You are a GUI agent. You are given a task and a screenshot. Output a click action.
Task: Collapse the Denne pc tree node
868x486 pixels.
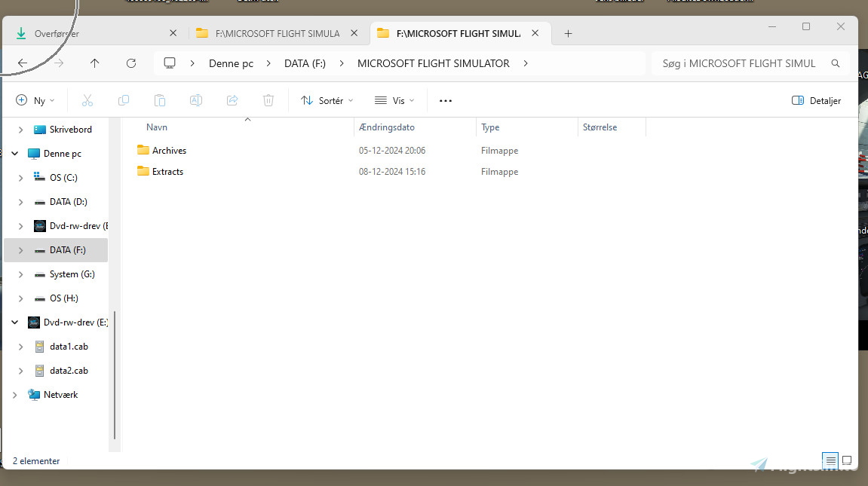14,153
